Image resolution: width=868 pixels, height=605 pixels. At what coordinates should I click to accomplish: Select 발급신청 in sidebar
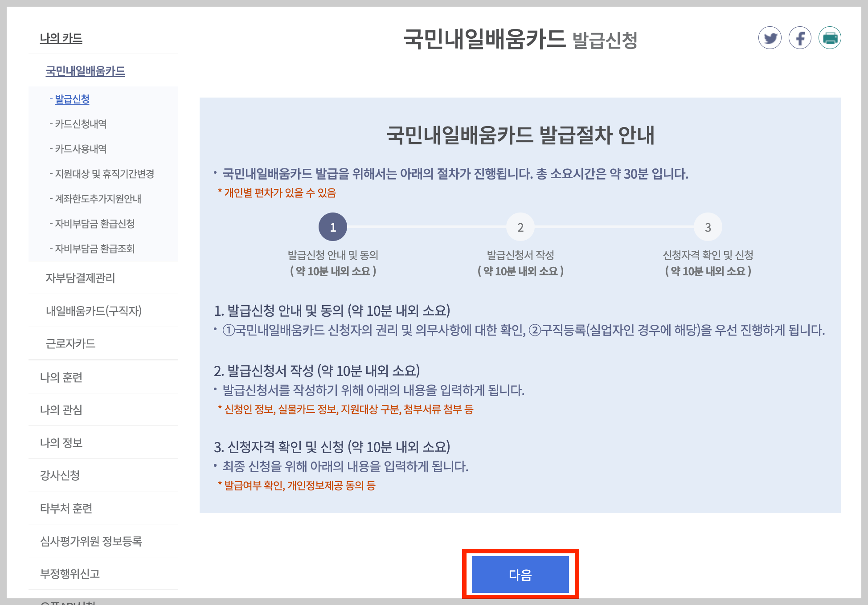[72, 99]
